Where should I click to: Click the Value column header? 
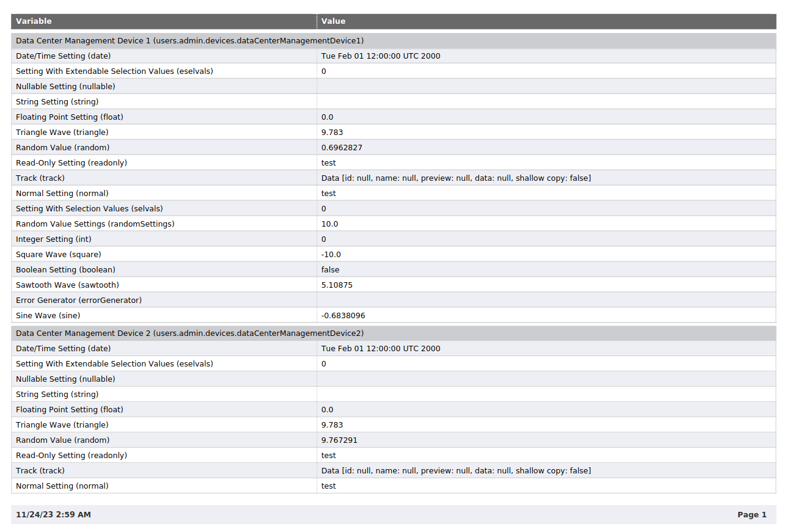333,21
